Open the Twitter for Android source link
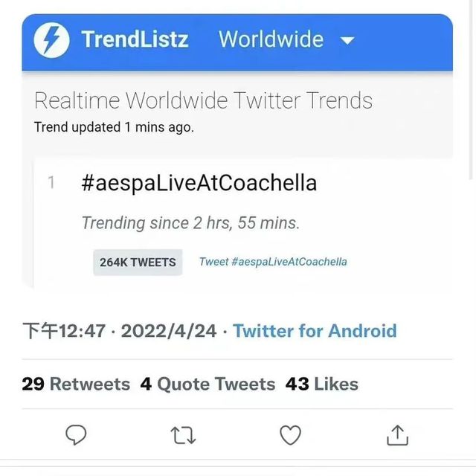The image size is (476, 476). coord(315,330)
